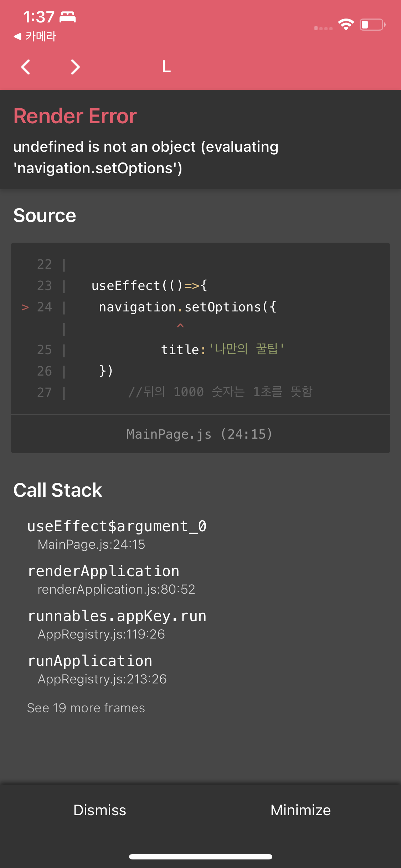401x868 pixels.
Task: Go to next error with right chevron
Action: (x=75, y=67)
